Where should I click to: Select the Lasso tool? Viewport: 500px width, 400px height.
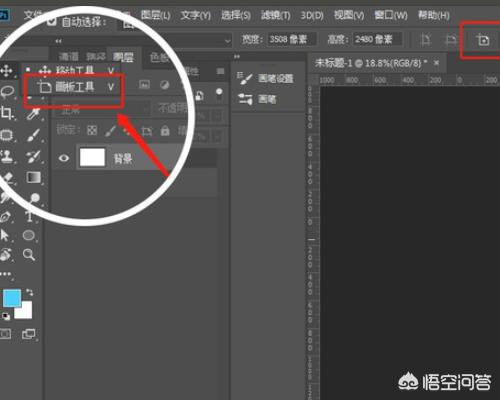(x=7, y=92)
